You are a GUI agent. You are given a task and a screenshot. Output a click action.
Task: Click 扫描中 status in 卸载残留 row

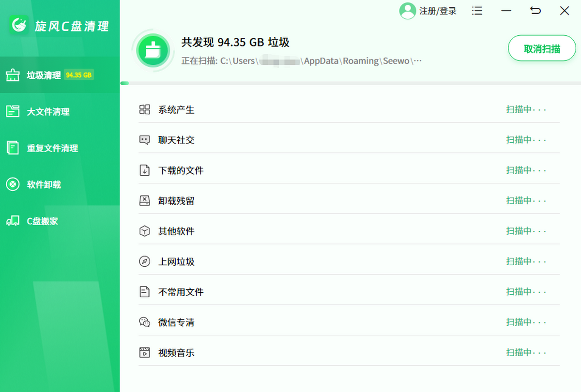526,201
